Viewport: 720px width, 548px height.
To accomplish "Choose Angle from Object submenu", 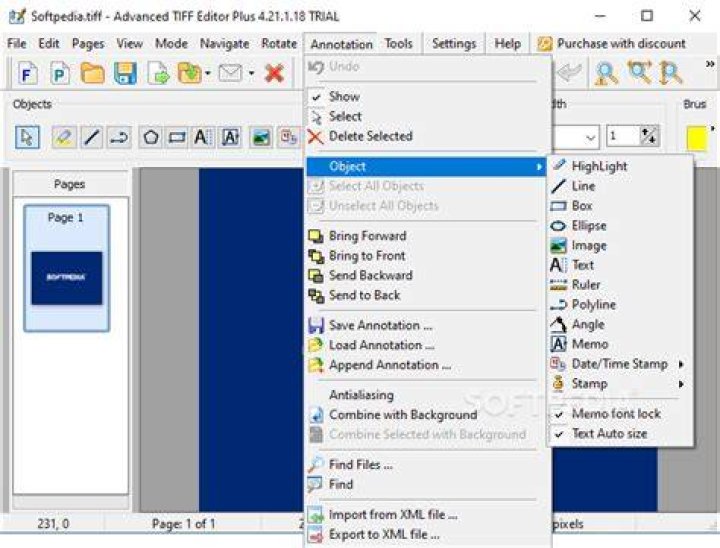I will pyautogui.click(x=620, y=324).
